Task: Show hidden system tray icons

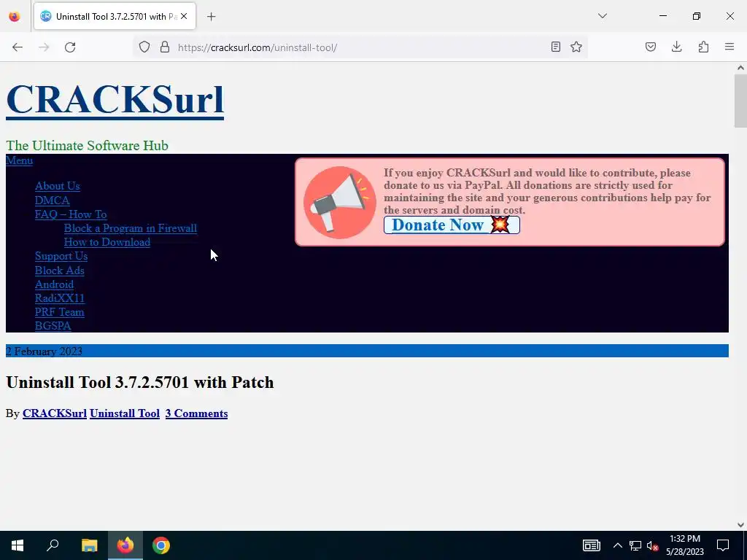Action: [617, 545]
